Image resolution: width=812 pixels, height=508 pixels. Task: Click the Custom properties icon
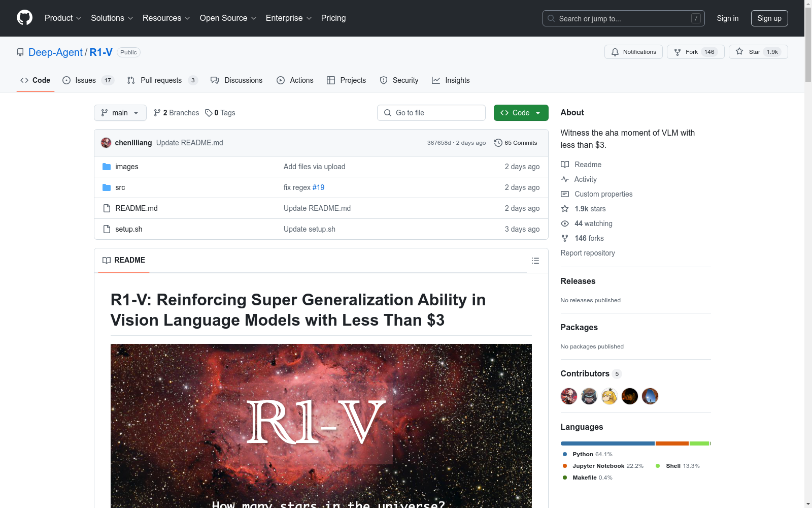565,194
